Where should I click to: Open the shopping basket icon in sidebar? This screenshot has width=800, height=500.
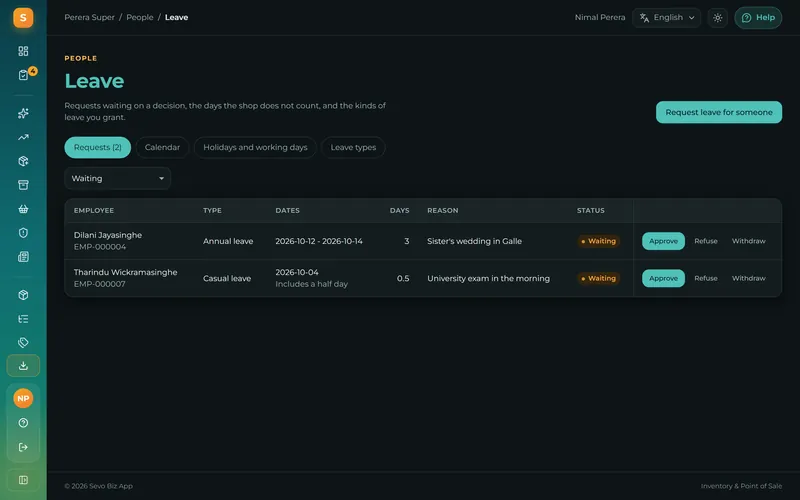coord(23,209)
